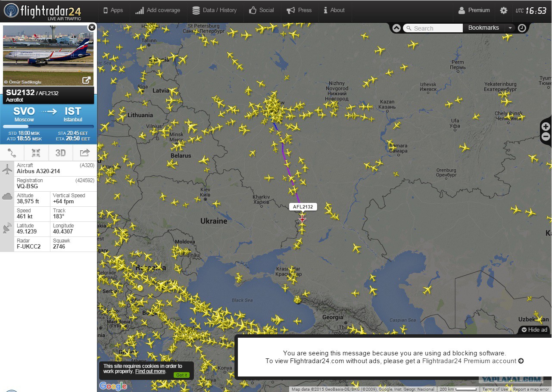Click the Airbus A320-214 aircraft type
The height and width of the screenshot is (392, 552).
coord(38,171)
